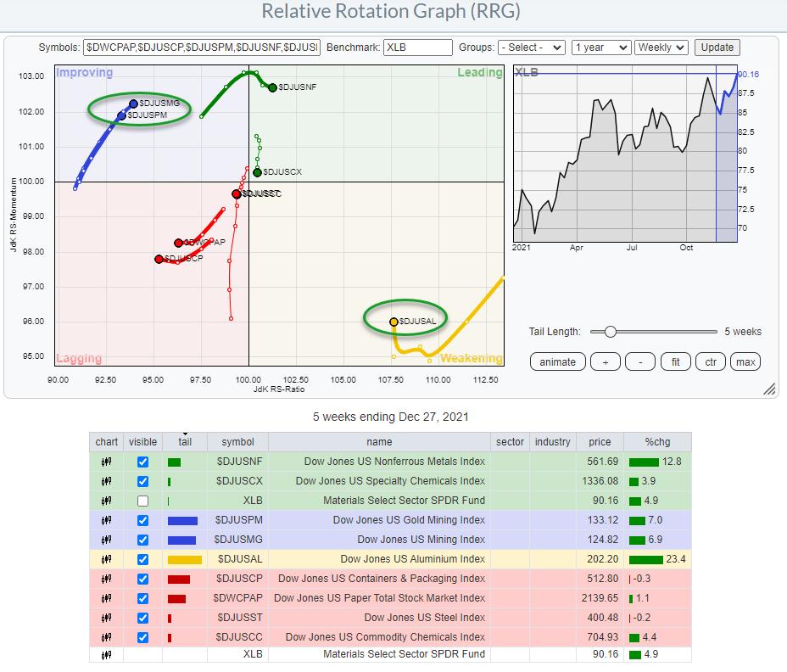
Task: Expand the 1 year range dropdown
Action: coord(600,48)
